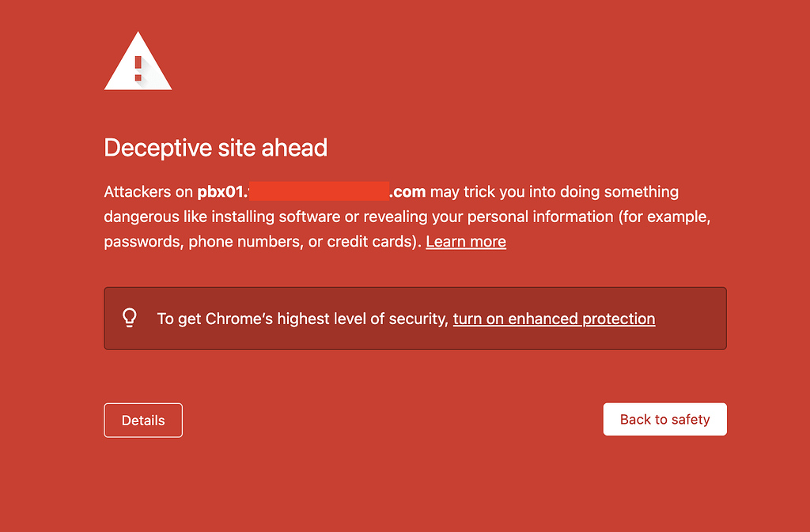Click the idea bulb next to the protection message

point(129,318)
